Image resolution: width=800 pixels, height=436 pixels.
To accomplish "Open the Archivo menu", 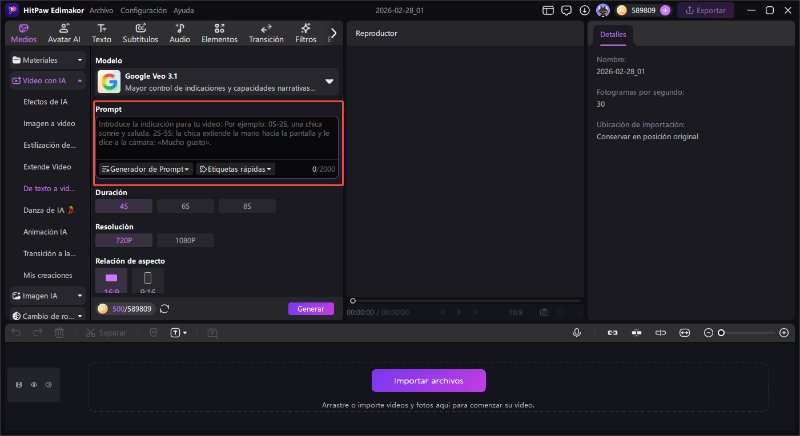I will tap(102, 10).
